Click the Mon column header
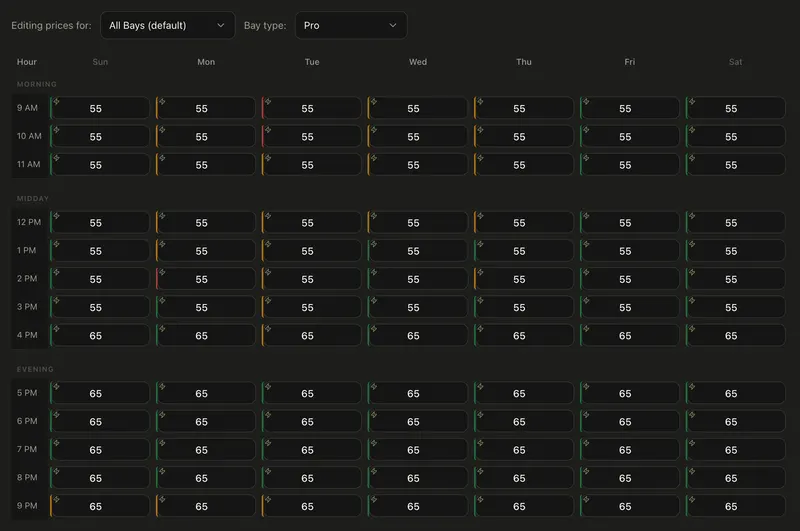This screenshot has height=531, width=800. tap(206, 62)
